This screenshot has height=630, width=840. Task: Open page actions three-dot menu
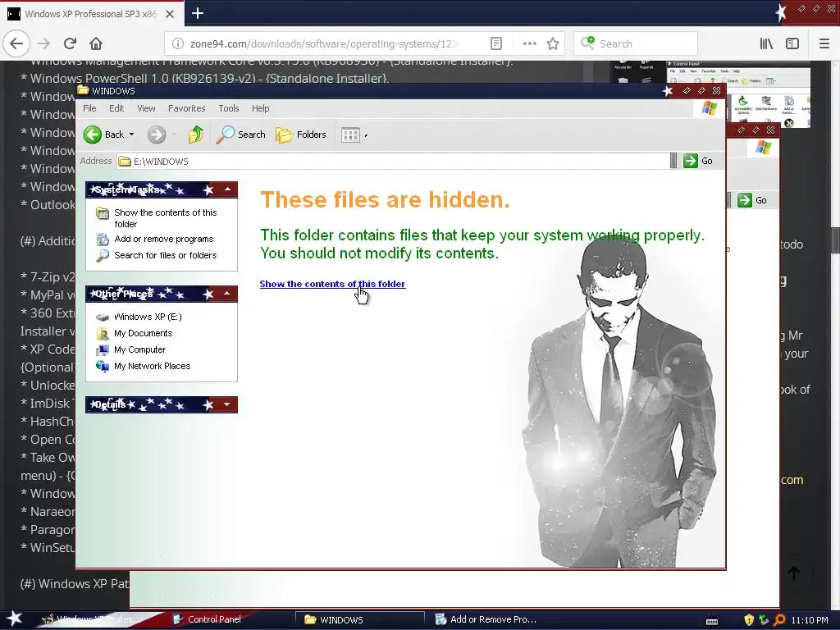[x=529, y=43]
